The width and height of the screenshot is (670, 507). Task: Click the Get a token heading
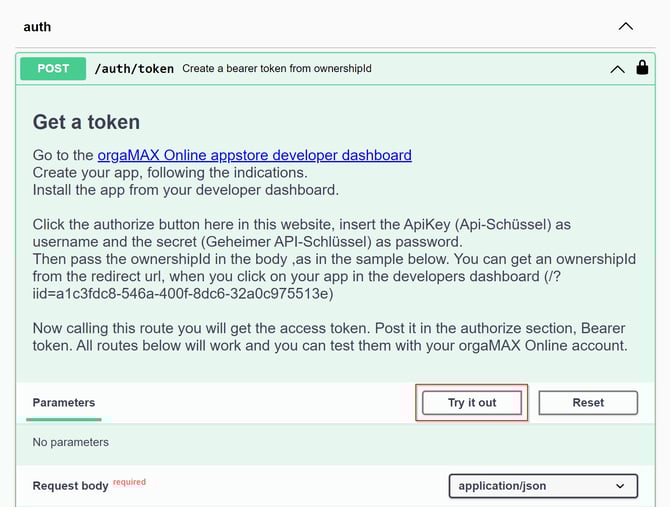(x=86, y=122)
